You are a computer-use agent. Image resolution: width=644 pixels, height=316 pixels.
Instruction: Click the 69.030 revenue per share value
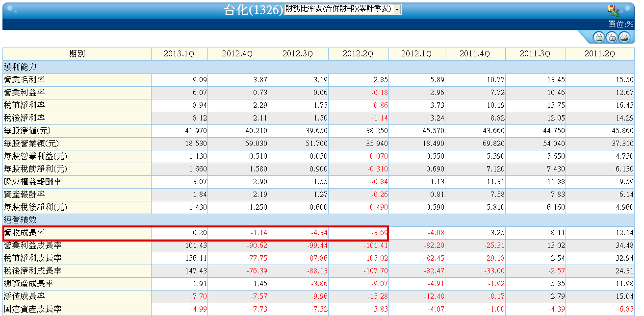(x=257, y=144)
